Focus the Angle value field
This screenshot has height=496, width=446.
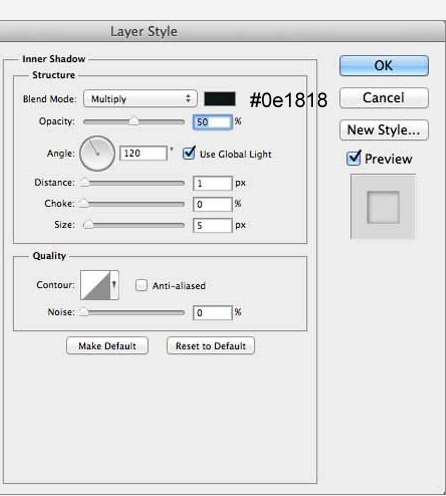pos(143,153)
